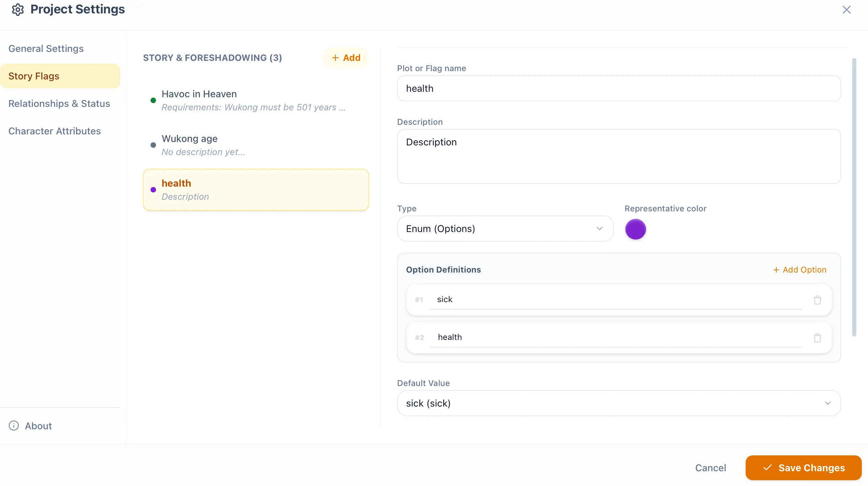
Task: Select the Havoc in Heaven flag
Action: pyautogui.click(x=256, y=100)
